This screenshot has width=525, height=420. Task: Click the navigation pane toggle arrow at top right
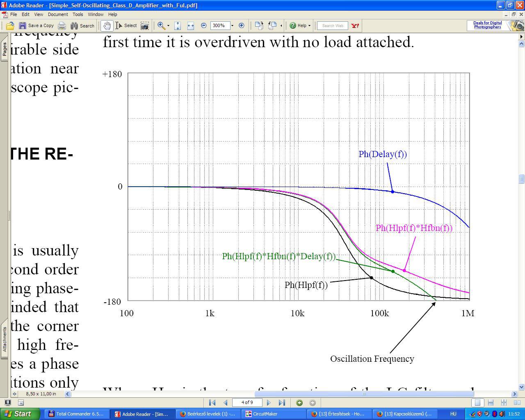[521, 37]
